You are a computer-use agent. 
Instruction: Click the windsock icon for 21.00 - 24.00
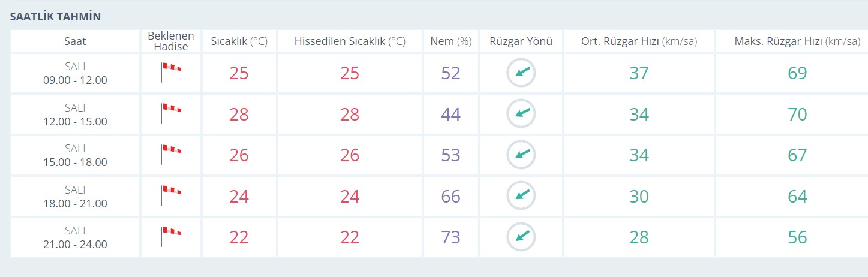pyautogui.click(x=170, y=236)
